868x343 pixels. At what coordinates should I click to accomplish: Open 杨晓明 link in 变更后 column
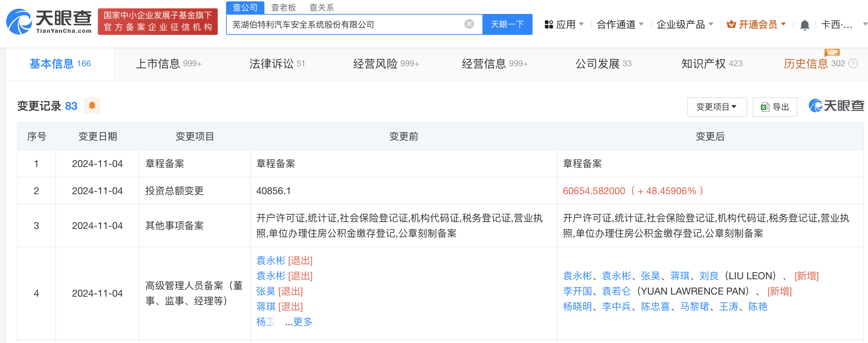[578, 307]
